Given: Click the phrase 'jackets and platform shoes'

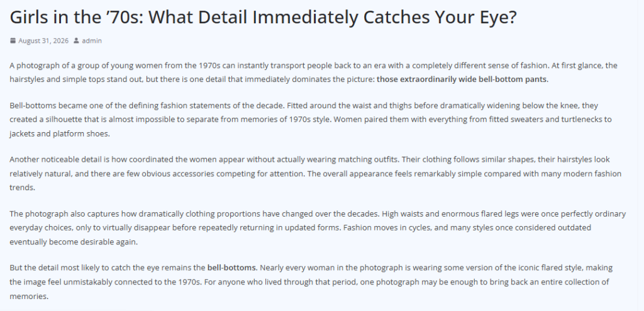Looking at the screenshot, I should (58, 133).
